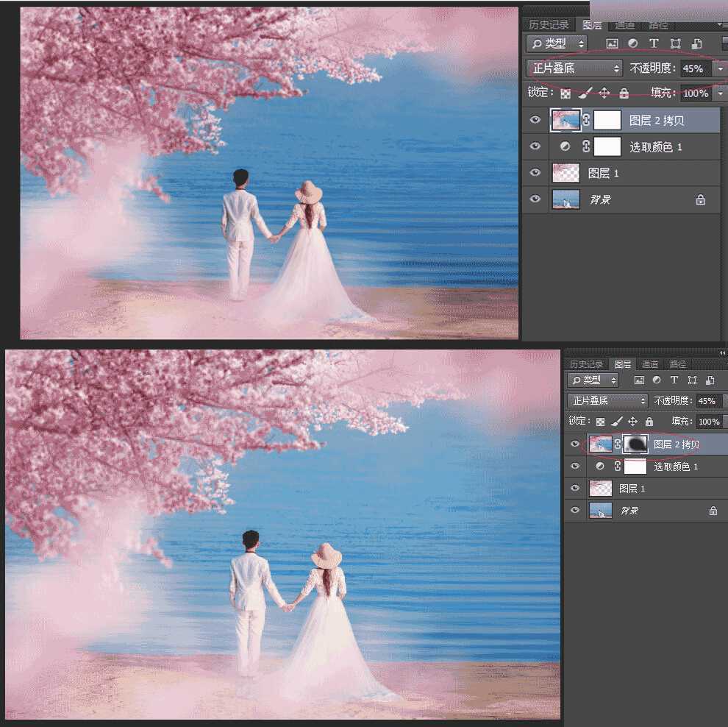Open the 正片叠底 blend mode dropdown

(x=574, y=68)
